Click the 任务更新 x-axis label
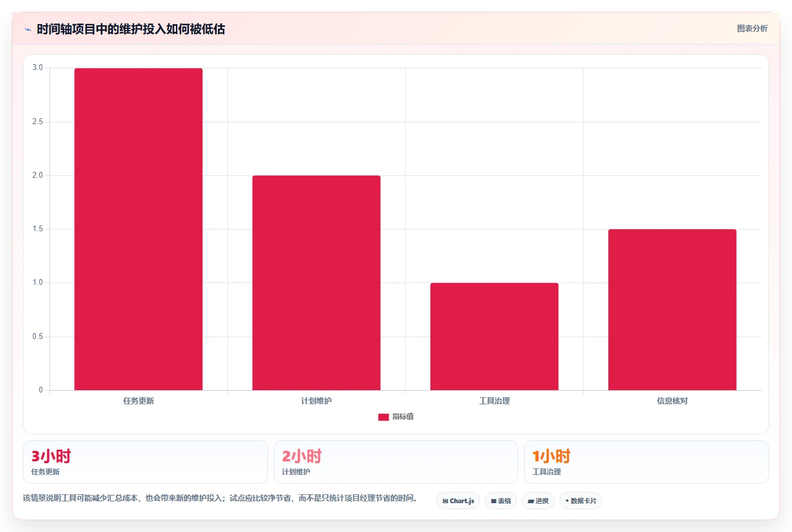Viewport: 792px width, 532px height. (138, 401)
